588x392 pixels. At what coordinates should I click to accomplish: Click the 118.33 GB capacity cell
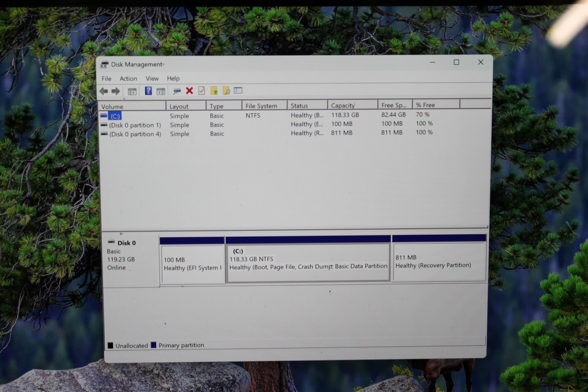point(345,115)
